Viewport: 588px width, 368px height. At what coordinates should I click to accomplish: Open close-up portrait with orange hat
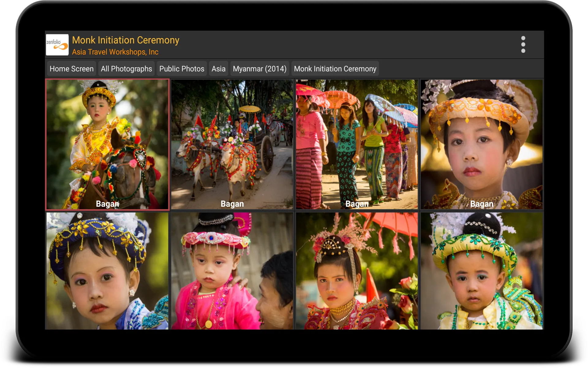481,144
